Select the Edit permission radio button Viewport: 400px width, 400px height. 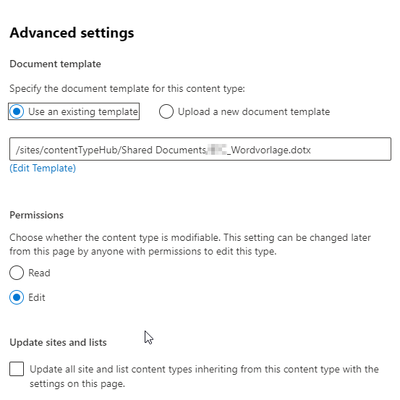coord(16,297)
